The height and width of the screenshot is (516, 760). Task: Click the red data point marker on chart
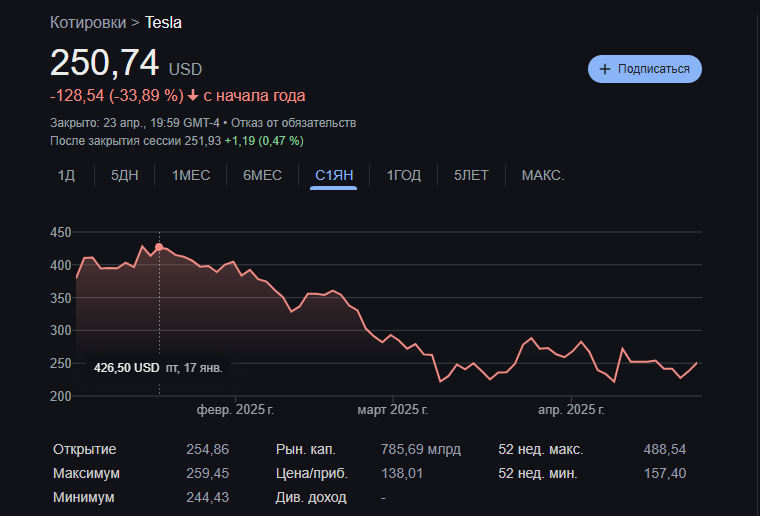pyautogui.click(x=159, y=247)
